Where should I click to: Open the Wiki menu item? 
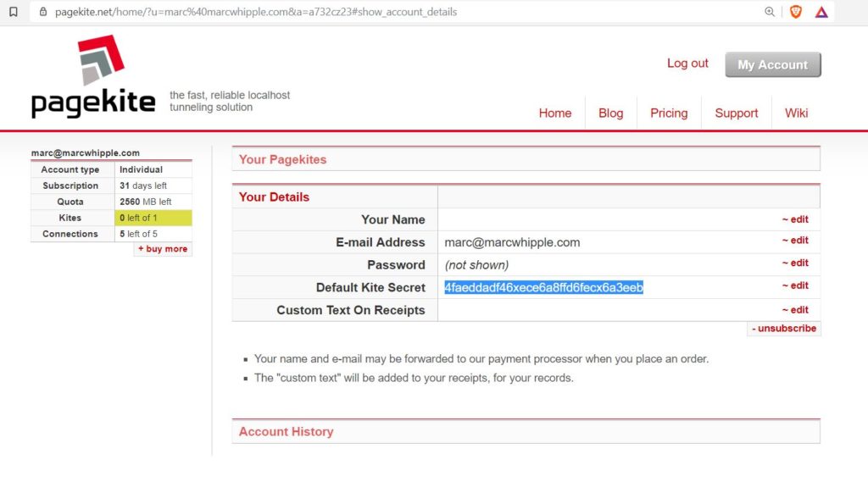(796, 113)
